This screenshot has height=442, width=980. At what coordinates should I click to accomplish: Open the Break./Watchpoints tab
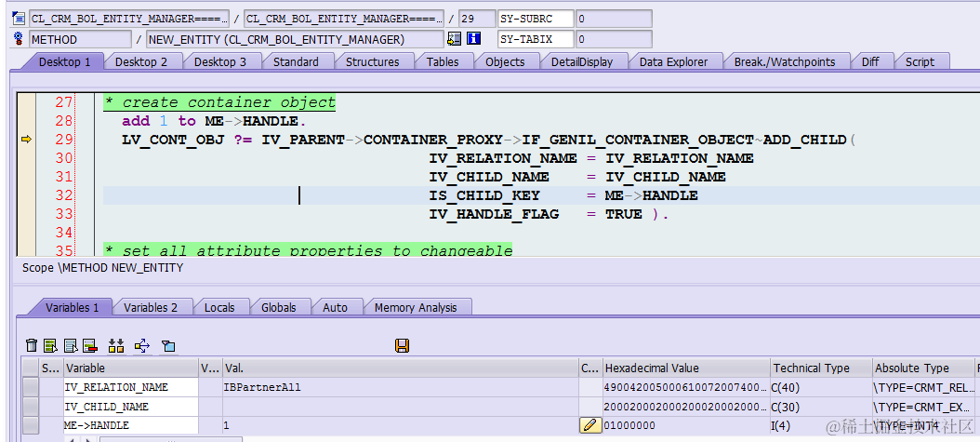(785, 62)
